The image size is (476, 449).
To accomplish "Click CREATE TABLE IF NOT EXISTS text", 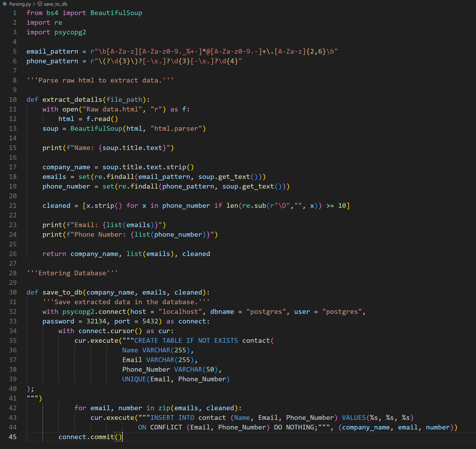I will click(x=186, y=341).
